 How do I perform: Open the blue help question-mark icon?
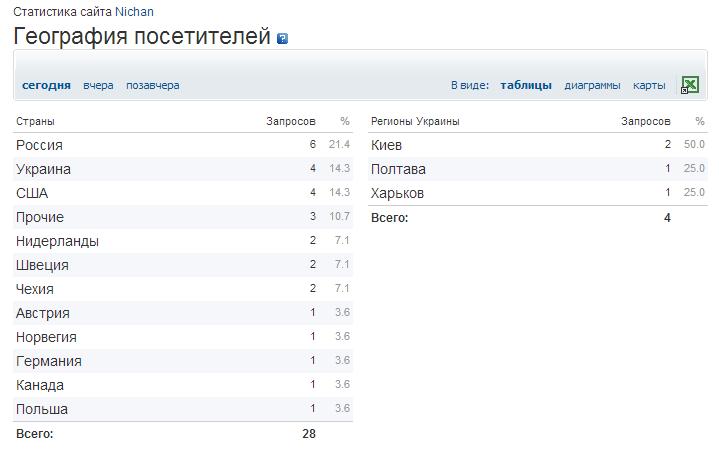point(282,39)
